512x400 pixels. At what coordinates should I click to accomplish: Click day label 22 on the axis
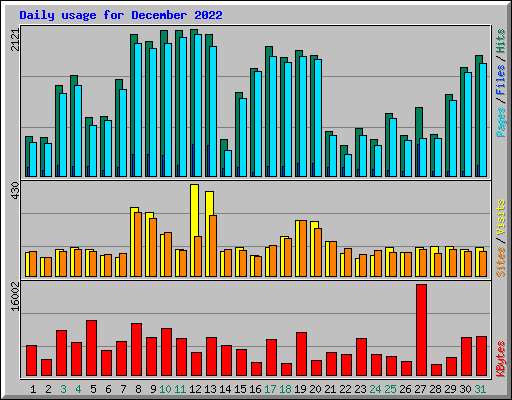345,389
